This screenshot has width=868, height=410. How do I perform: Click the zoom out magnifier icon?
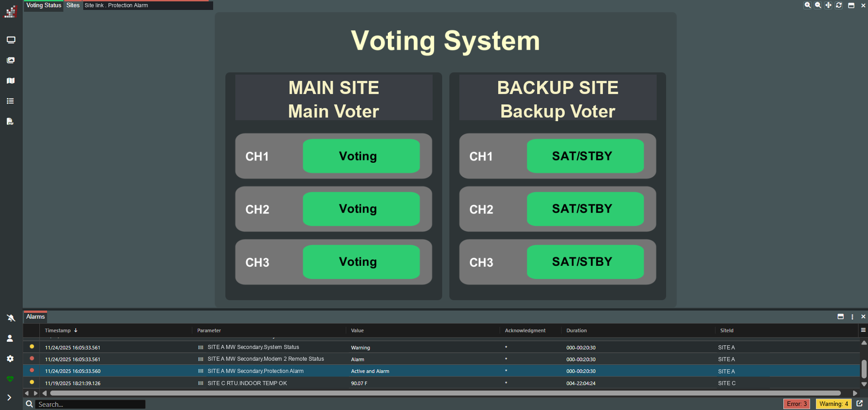(818, 5)
